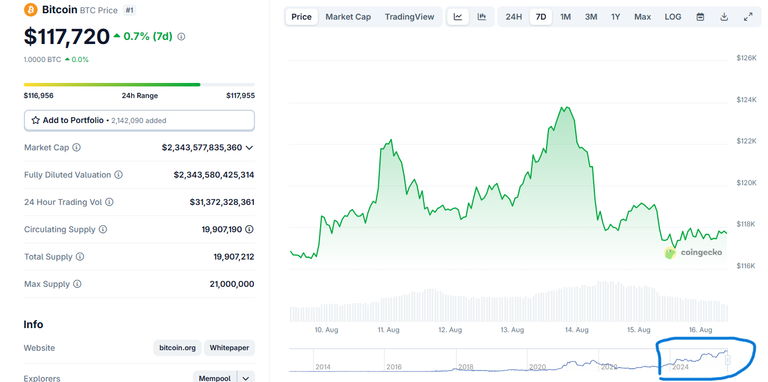Expand chart to fullscreen
The height and width of the screenshot is (382, 768).
pyautogui.click(x=748, y=17)
